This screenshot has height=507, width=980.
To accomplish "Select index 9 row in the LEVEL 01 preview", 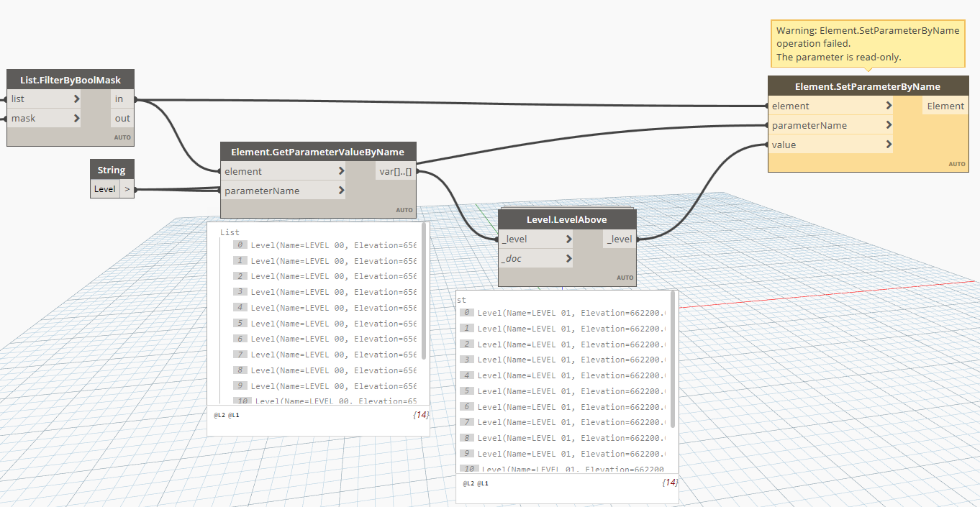I will coord(563,454).
